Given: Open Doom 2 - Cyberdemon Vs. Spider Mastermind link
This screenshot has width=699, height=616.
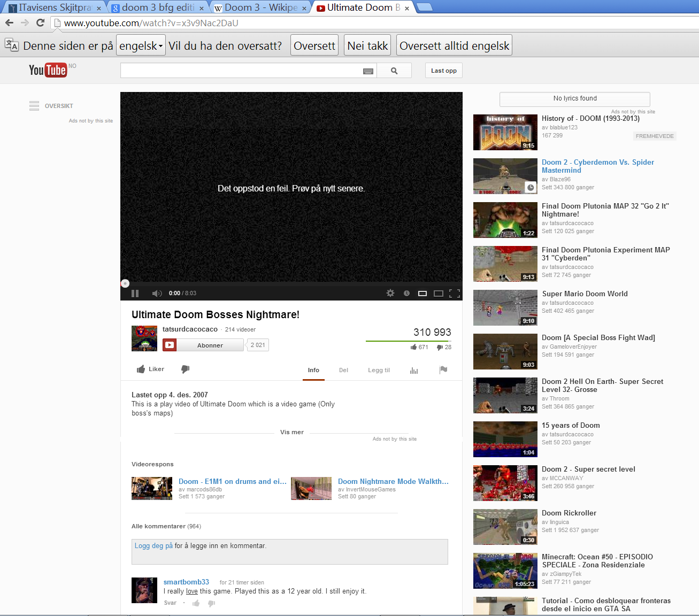Looking at the screenshot, I should pyautogui.click(x=598, y=166).
